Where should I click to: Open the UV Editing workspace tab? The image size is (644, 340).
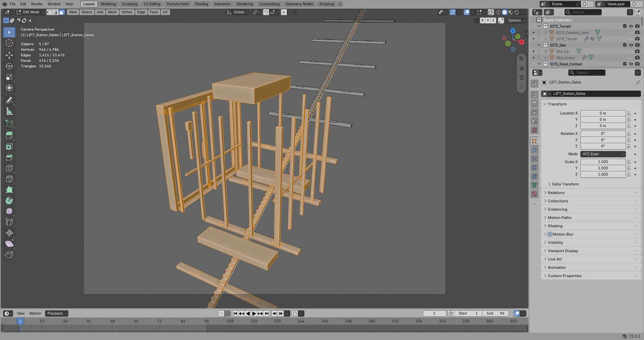152,4
